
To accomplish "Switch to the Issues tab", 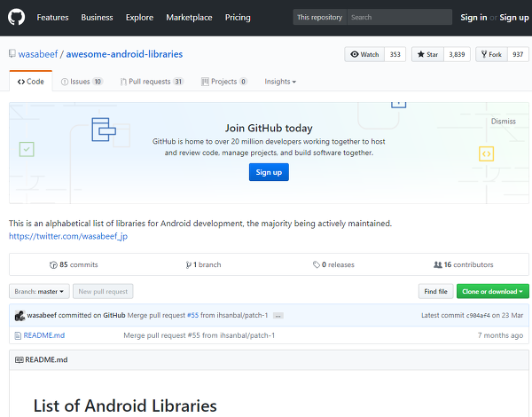I will tap(82, 82).
